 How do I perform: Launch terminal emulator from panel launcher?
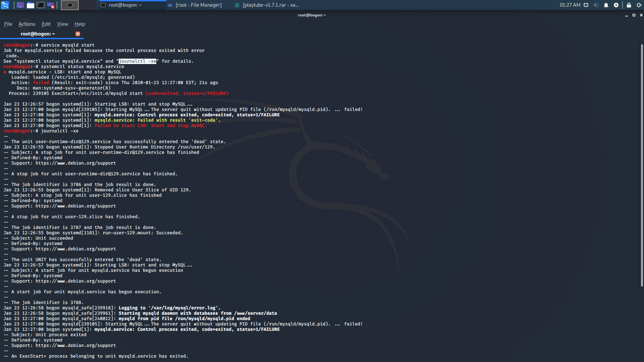(x=41, y=5)
